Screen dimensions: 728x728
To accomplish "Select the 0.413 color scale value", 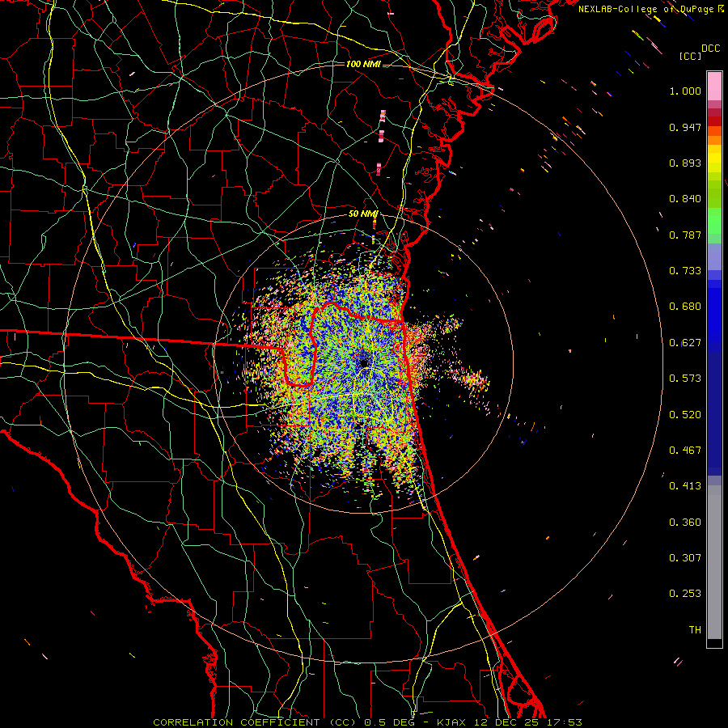I will click(x=685, y=486).
